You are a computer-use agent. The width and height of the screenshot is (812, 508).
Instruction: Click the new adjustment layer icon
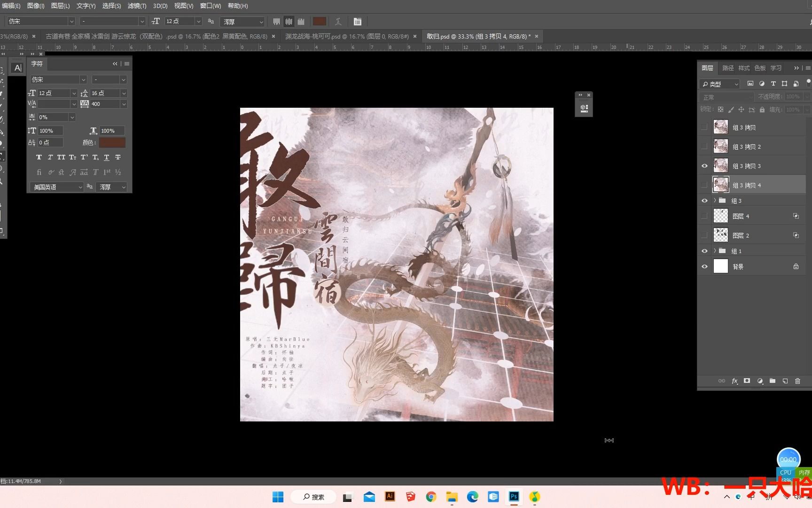point(760,381)
